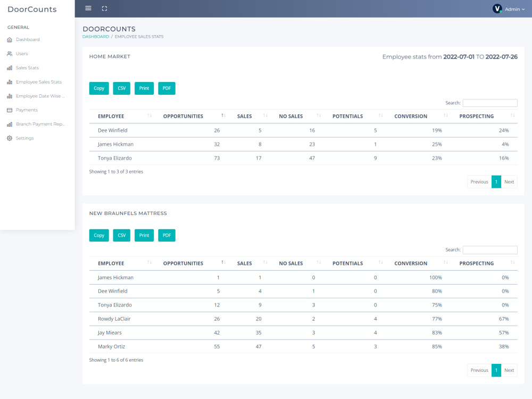Image resolution: width=532 pixels, height=399 pixels.
Task: Go to Sales Stats in sidebar
Action: (x=27, y=68)
